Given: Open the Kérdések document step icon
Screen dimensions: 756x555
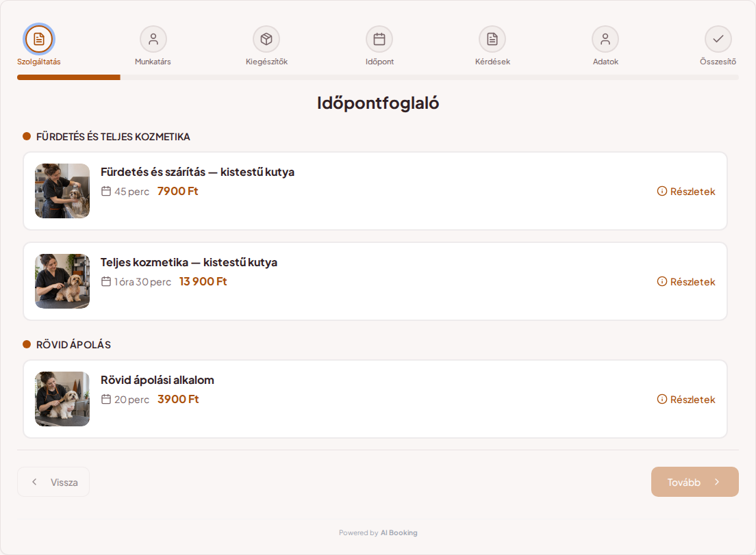Looking at the screenshot, I should [492, 39].
